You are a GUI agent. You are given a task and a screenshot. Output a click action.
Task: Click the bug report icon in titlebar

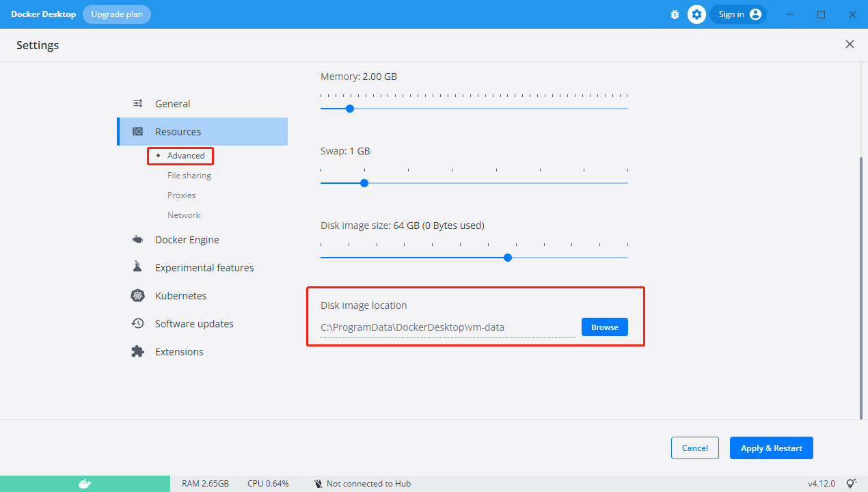(x=675, y=14)
